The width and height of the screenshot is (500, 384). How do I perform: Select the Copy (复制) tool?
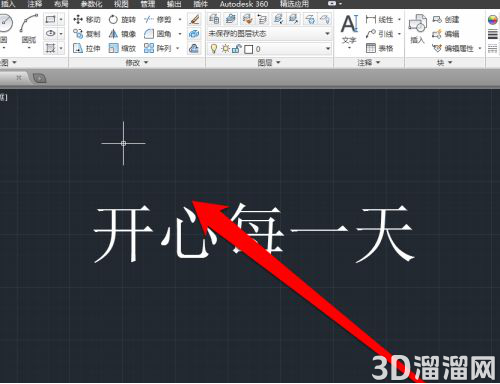[86, 34]
